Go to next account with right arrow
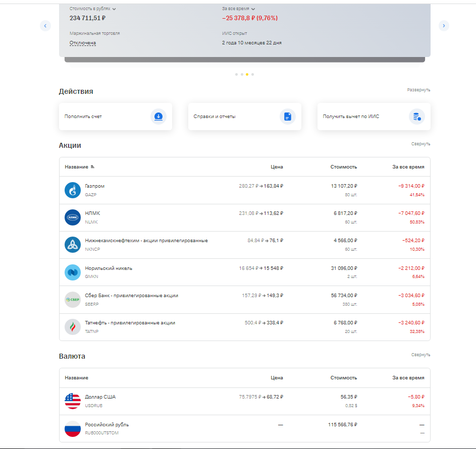This screenshot has width=476, height=449. click(444, 26)
